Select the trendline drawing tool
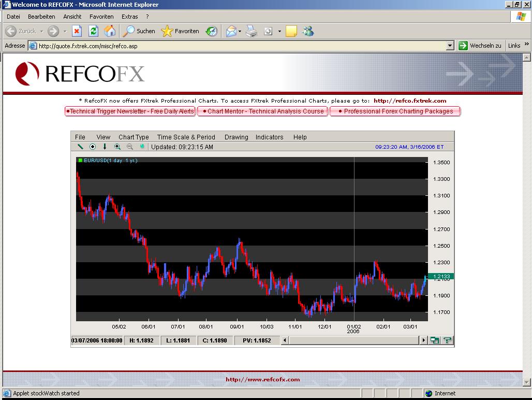This screenshot has height=400, width=532. 80,147
